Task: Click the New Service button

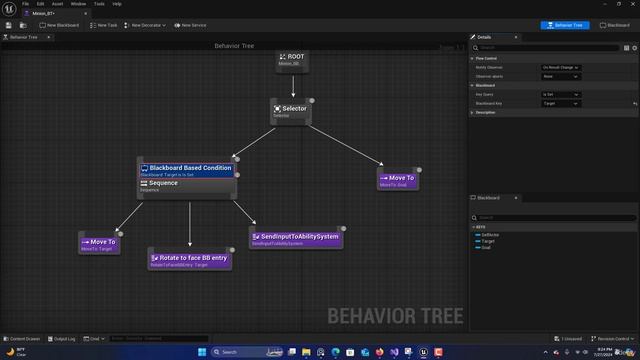Action: tap(190, 25)
